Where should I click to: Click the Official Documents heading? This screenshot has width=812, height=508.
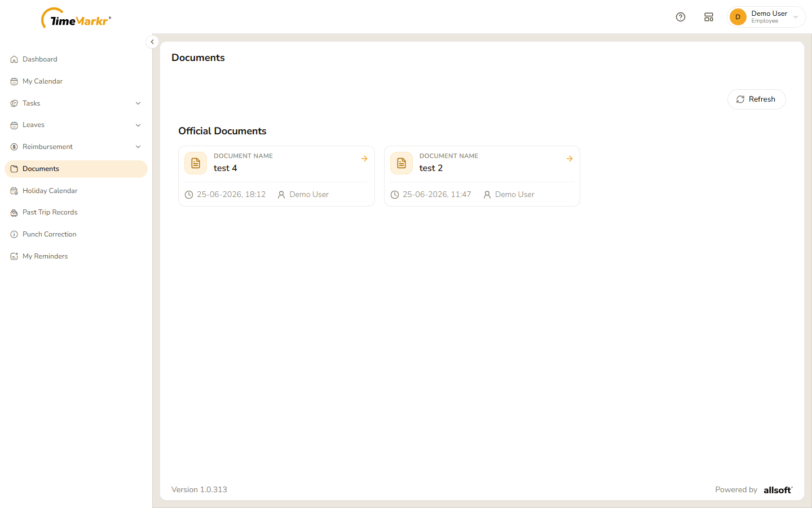click(x=222, y=131)
